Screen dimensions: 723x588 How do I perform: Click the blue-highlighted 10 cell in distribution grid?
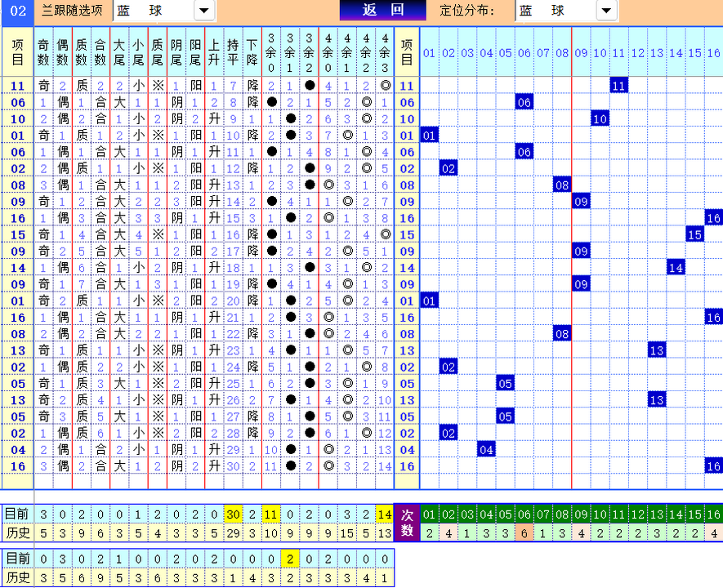600,118
